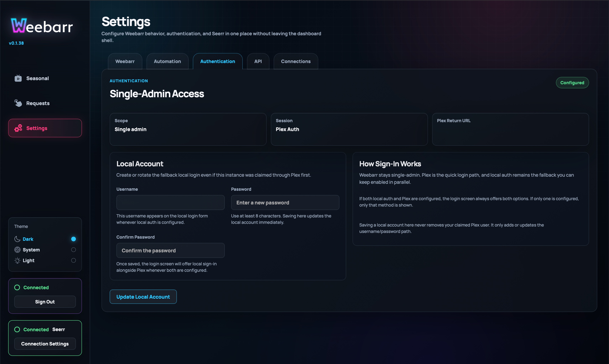Click the Seerr label text
The height and width of the screenshot is (364, 609).
tap(59, 329)
